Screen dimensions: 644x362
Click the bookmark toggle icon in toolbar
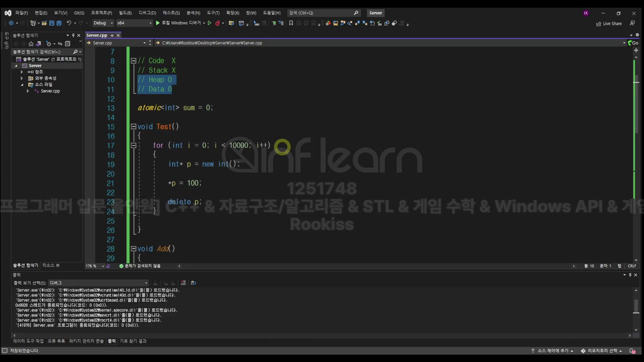[291, 23]
